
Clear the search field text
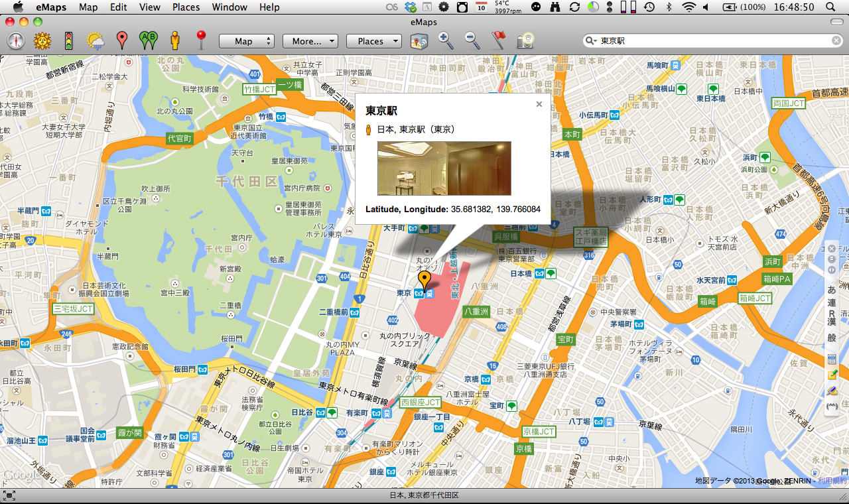[836, 41]
